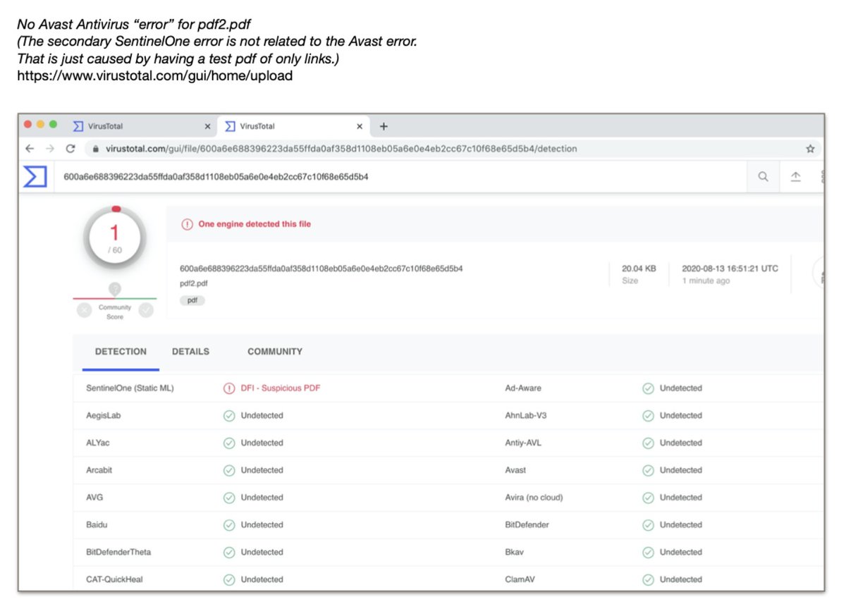The image size is (846, 616).
Task: Click the SentinelOne warning icon
Action: (229, 388)
